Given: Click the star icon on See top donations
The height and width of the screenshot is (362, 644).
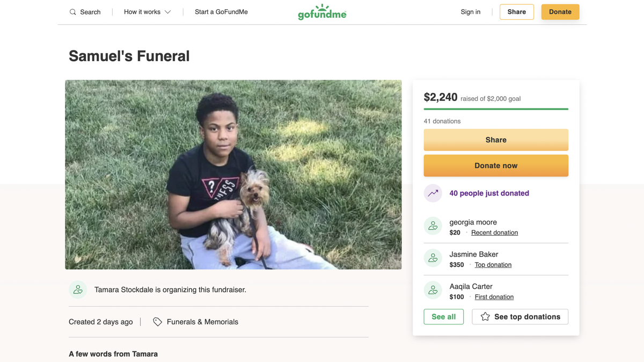Looking at the screenshot, I should (x=485, y=317).
